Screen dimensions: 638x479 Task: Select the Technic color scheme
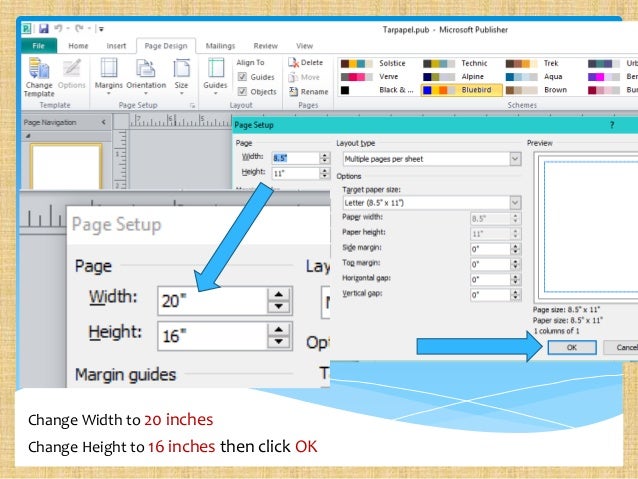point(456,63)
